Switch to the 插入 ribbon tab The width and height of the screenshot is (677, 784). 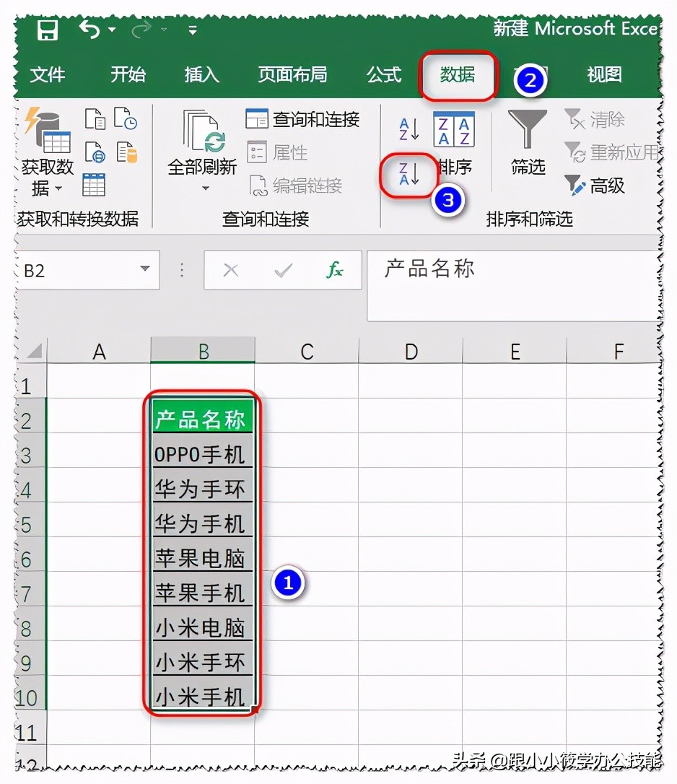tap(202, 74)
